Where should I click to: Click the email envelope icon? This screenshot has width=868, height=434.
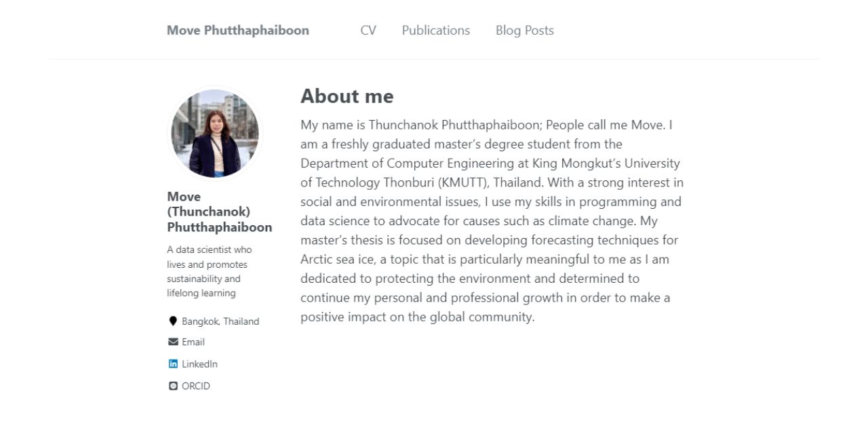[172, 342]
